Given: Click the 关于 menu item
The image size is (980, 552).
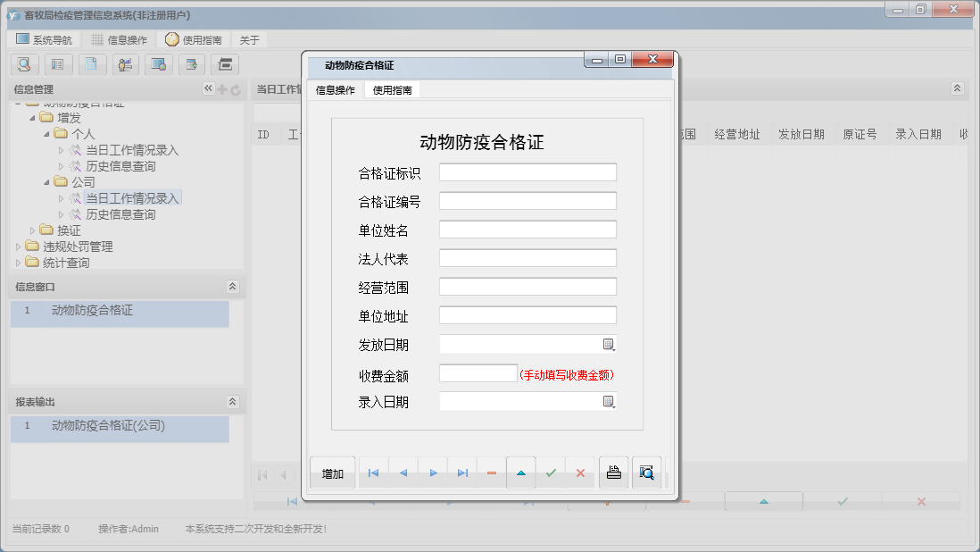Looking at the screenshot, I should pyautogui.click(x=248, y=38).
